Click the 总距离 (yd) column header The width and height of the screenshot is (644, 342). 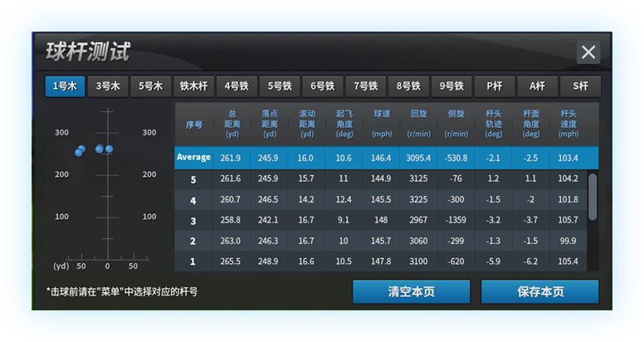[232, 124]
